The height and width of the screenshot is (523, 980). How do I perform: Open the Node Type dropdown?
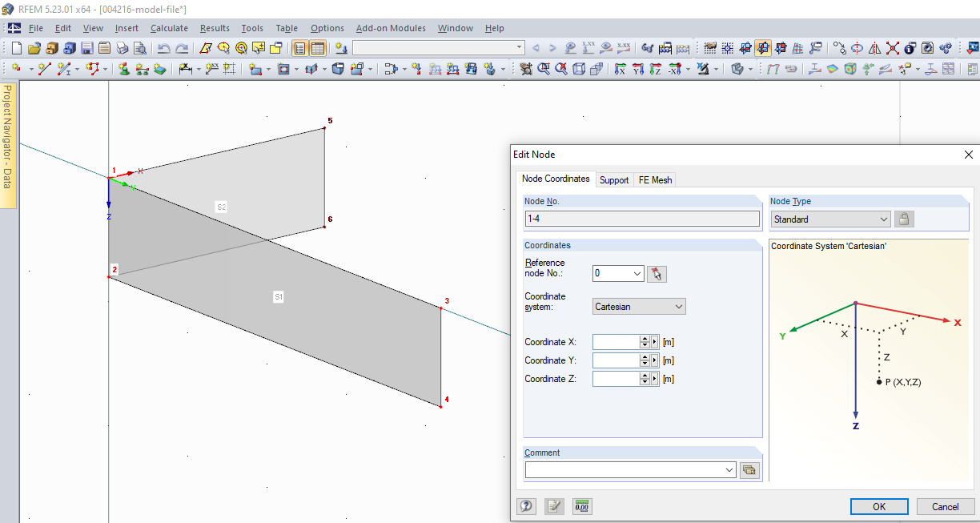[x=884, y=219]
